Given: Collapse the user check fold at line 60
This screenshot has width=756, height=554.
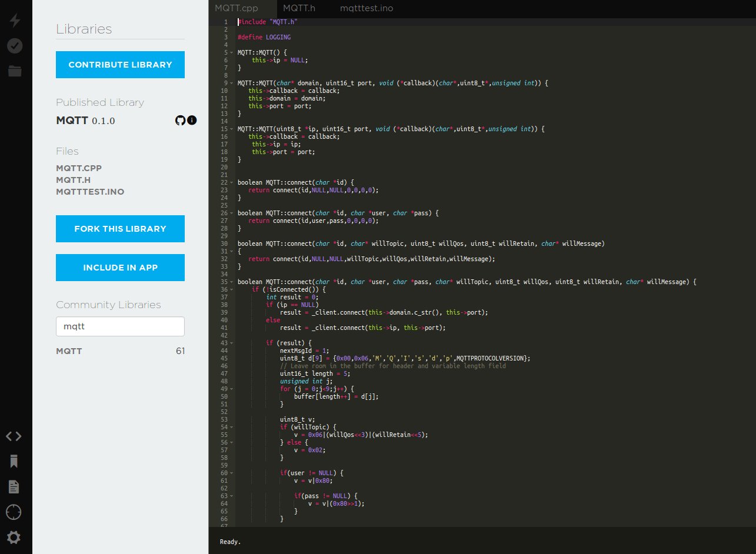Looking at the screenshot, I should [x=232, y=473].
